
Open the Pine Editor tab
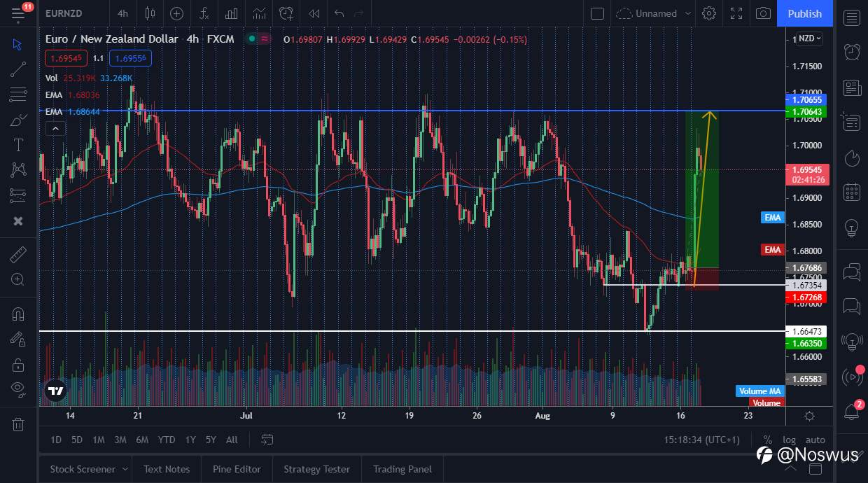pyautogui.click(x=237, y=469)
